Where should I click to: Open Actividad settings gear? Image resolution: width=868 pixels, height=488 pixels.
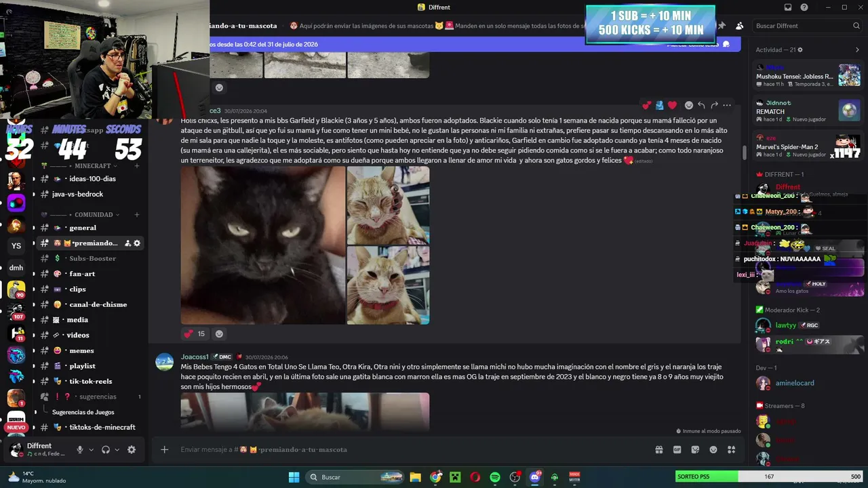point(800,49)
